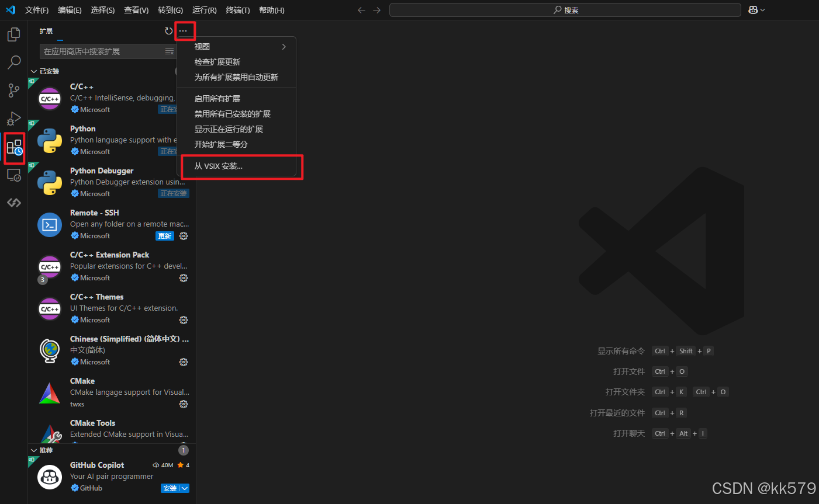Image resolution: width=819 pixels, height=504 pixels.
Task: Click the 扩展 panel title
Action: pos(46,31)
